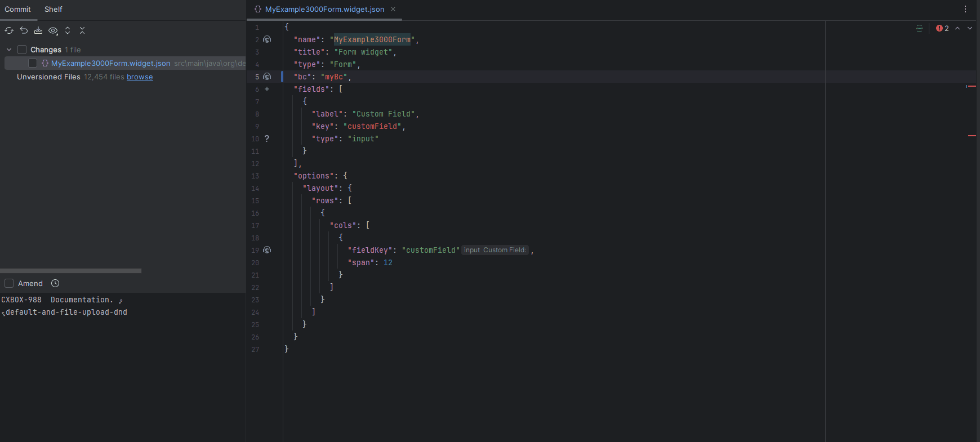The image size is (980, 442).
Task: Select the MyExample3000Form.widget.json editor tab
Action: tap(324, 9)
